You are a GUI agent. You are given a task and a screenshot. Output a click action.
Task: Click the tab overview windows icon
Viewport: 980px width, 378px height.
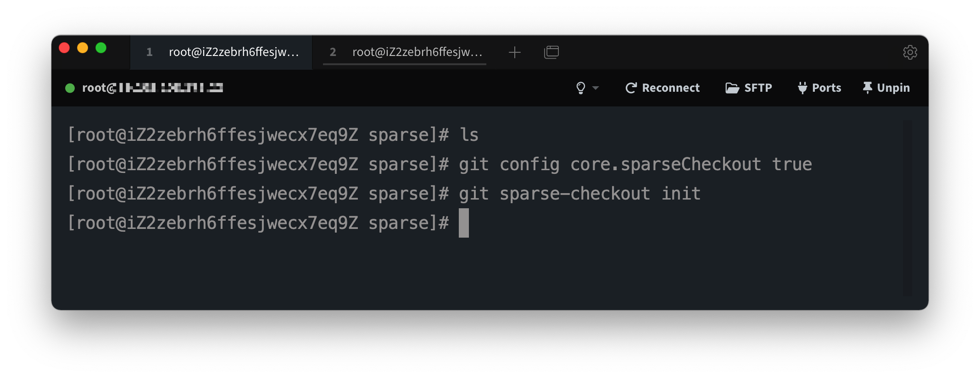click(x=551, y=52)
